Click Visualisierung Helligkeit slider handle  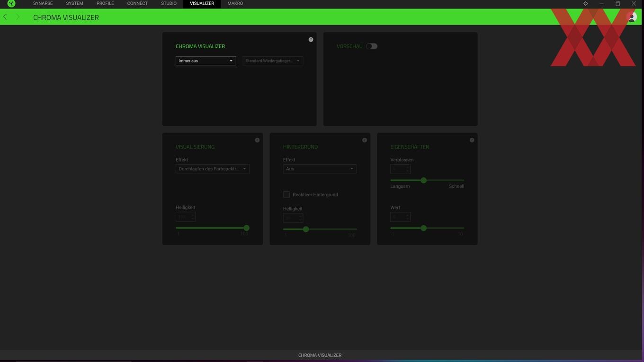pyautogui.click(x=246, y=228)
